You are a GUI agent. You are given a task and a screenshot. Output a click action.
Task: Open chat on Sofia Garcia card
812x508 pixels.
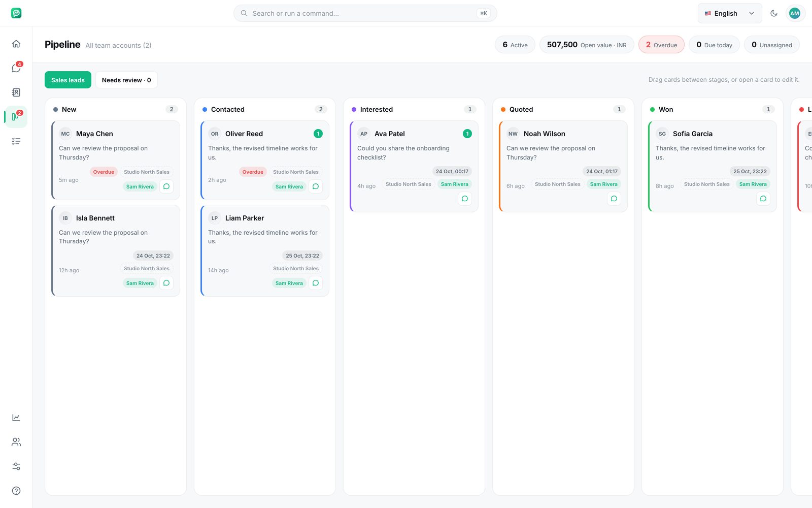point(763,199)
